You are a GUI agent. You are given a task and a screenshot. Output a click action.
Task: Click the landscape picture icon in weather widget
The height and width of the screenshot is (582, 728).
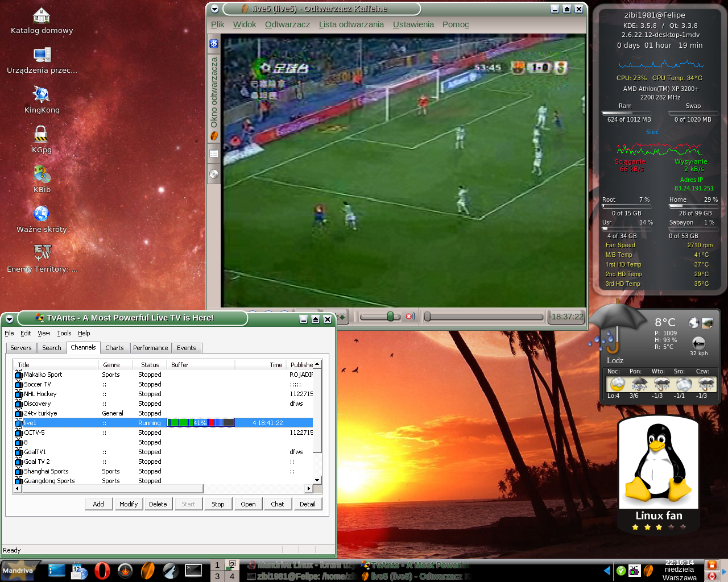coord(708,323)
